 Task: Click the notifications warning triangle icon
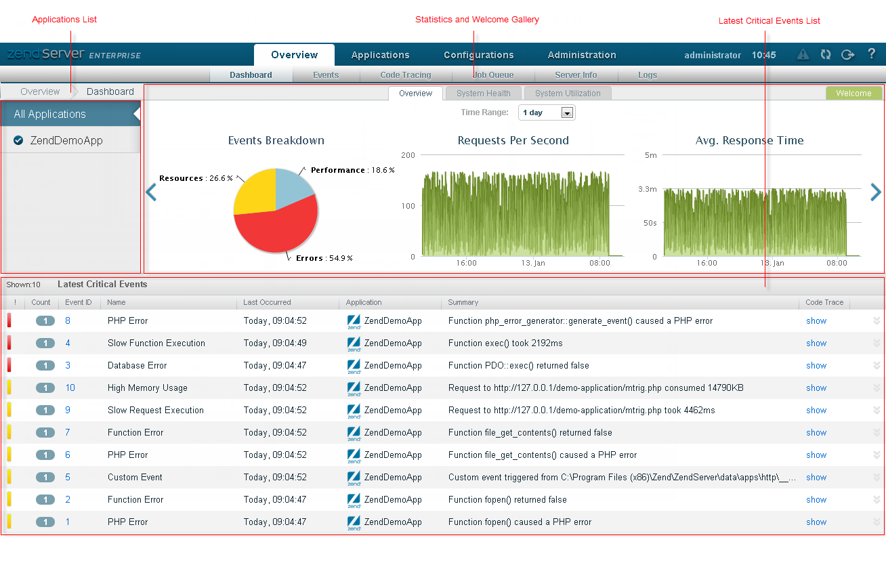point(803,55)
